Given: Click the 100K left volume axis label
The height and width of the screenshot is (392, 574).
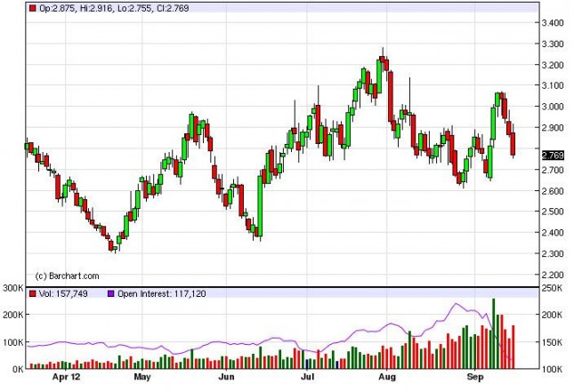Looking at the screenshot, I should [12, 342].
